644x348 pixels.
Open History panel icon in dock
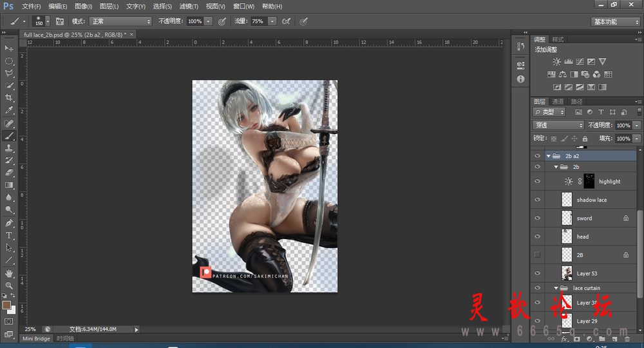click(521, 46)
